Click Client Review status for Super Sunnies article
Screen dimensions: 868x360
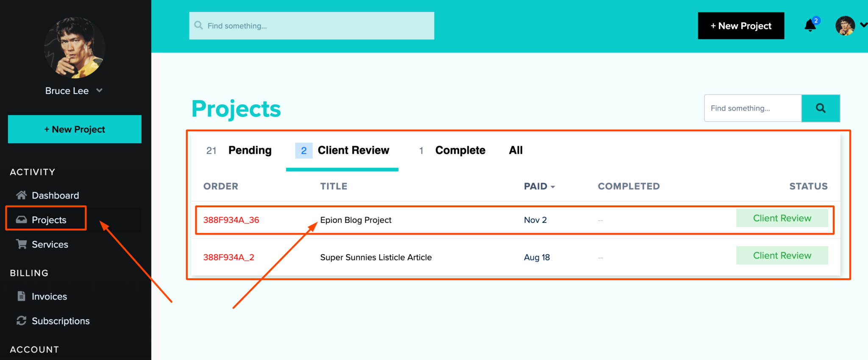[782, 255]
